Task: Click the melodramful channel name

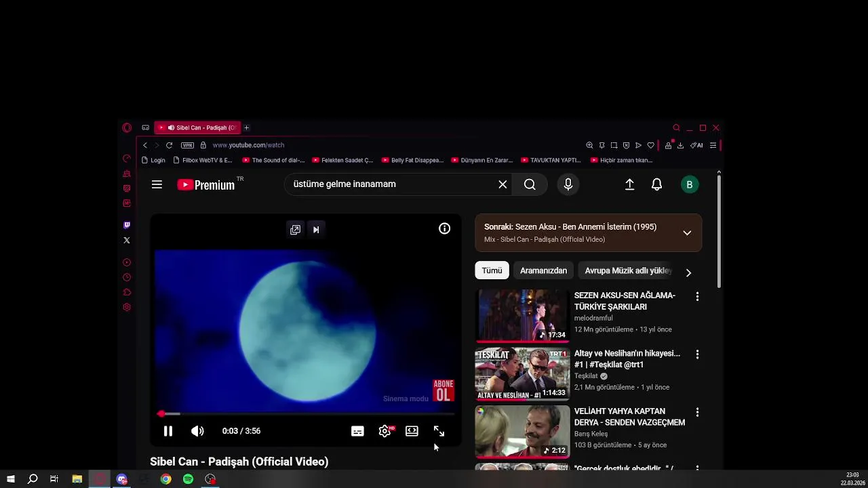Action: tap(593, 318)
